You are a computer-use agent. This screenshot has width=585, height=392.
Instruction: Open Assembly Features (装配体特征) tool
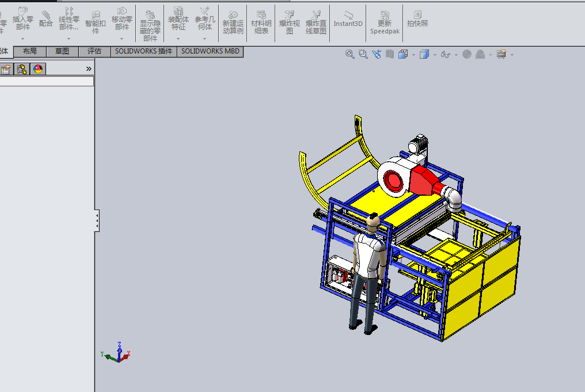pyautogui.click(x=178, y=18)
